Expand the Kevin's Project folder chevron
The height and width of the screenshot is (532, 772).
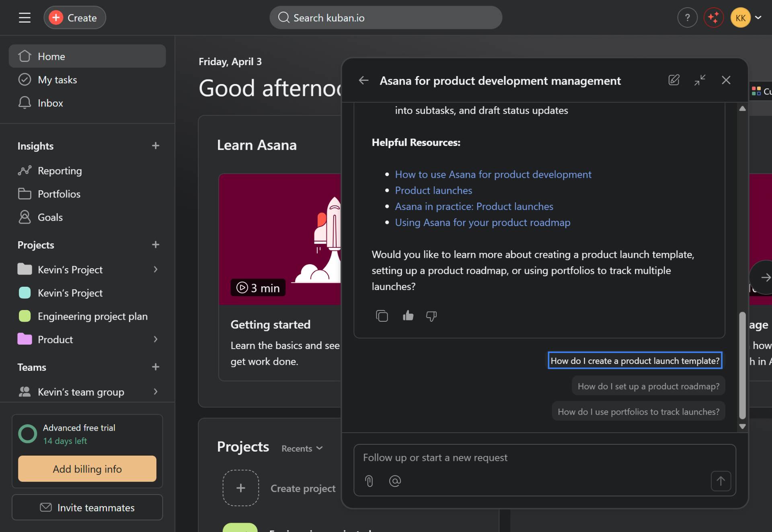(x=156, y=269)
